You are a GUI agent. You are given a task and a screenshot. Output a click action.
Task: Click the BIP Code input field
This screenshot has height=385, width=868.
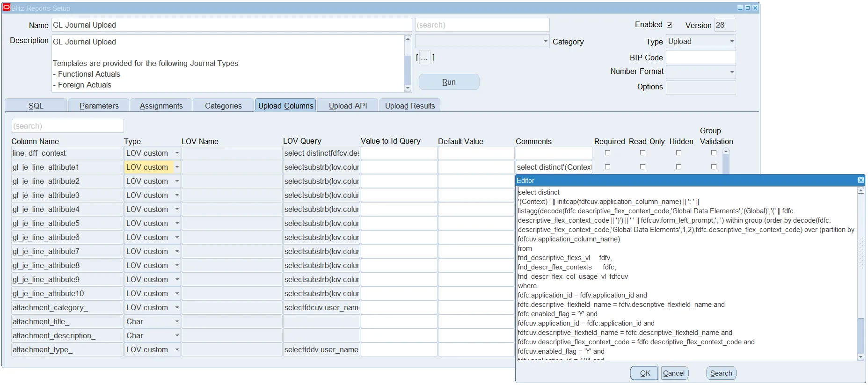tap(700, 57)
